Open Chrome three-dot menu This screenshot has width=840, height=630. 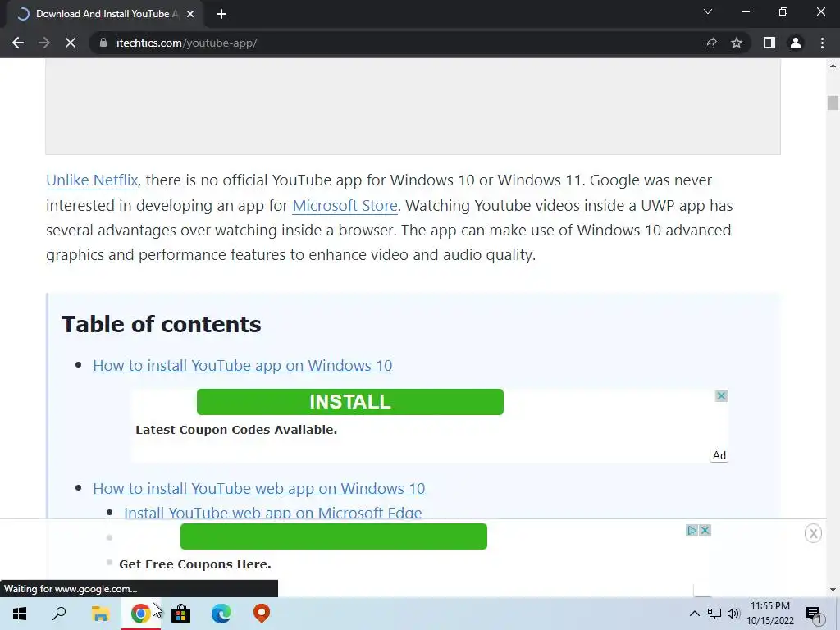(822, 43)
